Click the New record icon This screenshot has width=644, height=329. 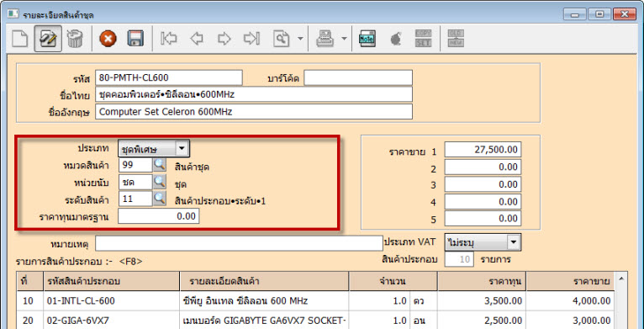click(x=18, y=39)
